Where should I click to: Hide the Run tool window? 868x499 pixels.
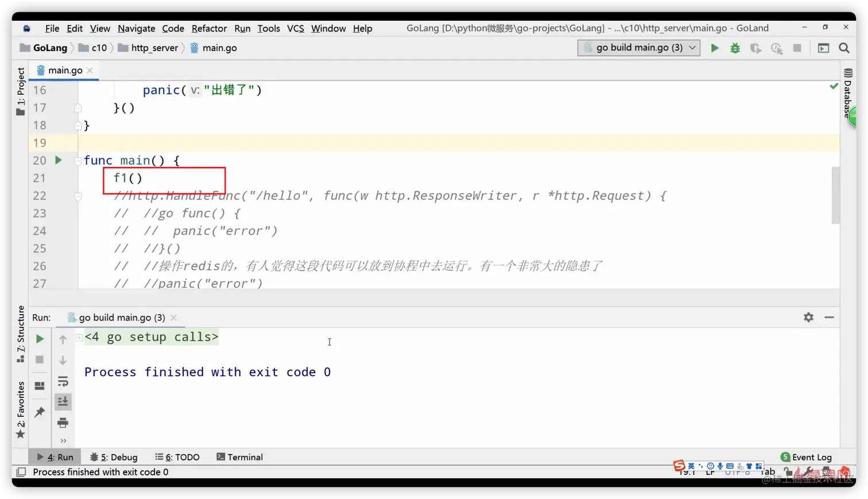point(829,317)
